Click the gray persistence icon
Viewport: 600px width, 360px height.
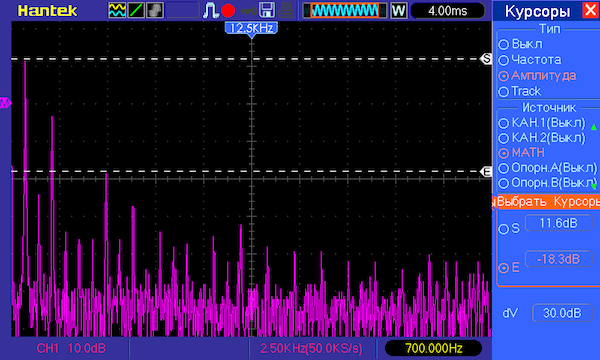pyautogui.click(x=155, y=10)
